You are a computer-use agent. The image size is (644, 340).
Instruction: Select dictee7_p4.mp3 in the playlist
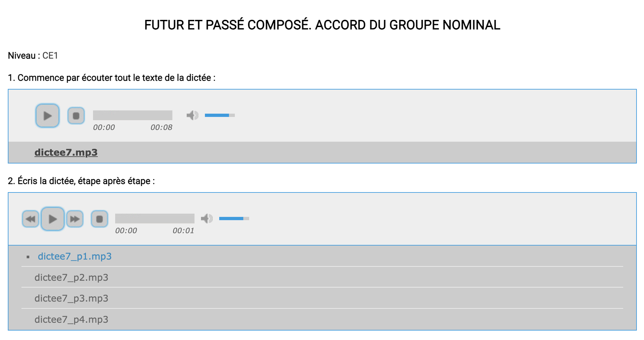(x=71, y=319)
